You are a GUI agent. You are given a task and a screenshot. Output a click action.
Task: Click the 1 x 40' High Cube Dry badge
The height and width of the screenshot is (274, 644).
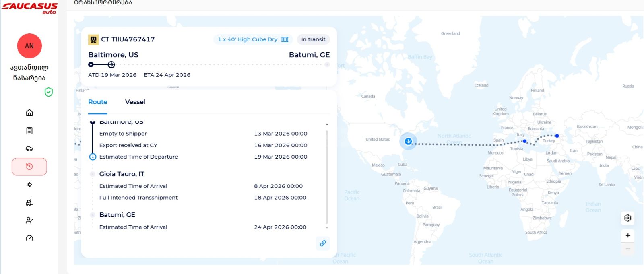[x=253, y=39]
